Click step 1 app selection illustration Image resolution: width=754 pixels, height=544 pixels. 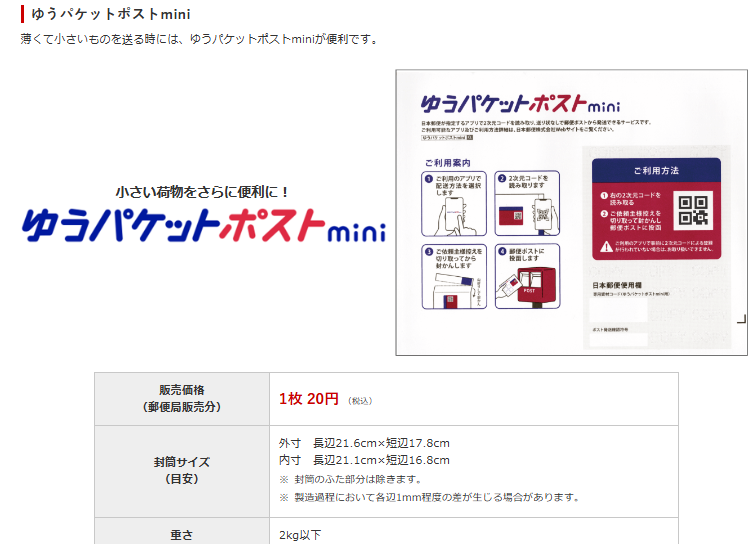click(x=454, y=203)
